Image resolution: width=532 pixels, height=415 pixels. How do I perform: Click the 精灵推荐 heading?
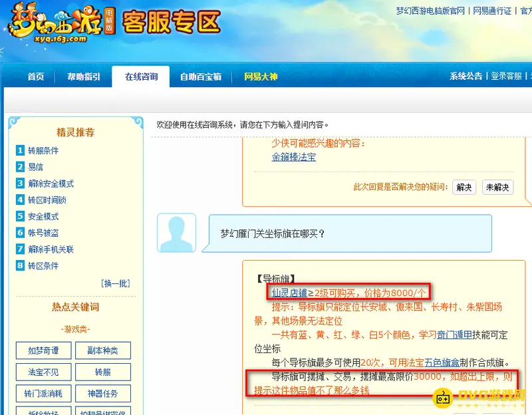pyautogui.click(x=75, y=132)
